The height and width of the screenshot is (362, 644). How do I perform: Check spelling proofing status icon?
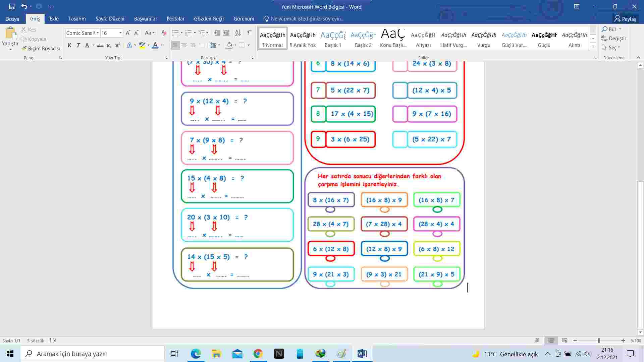(x=53, y=341)
